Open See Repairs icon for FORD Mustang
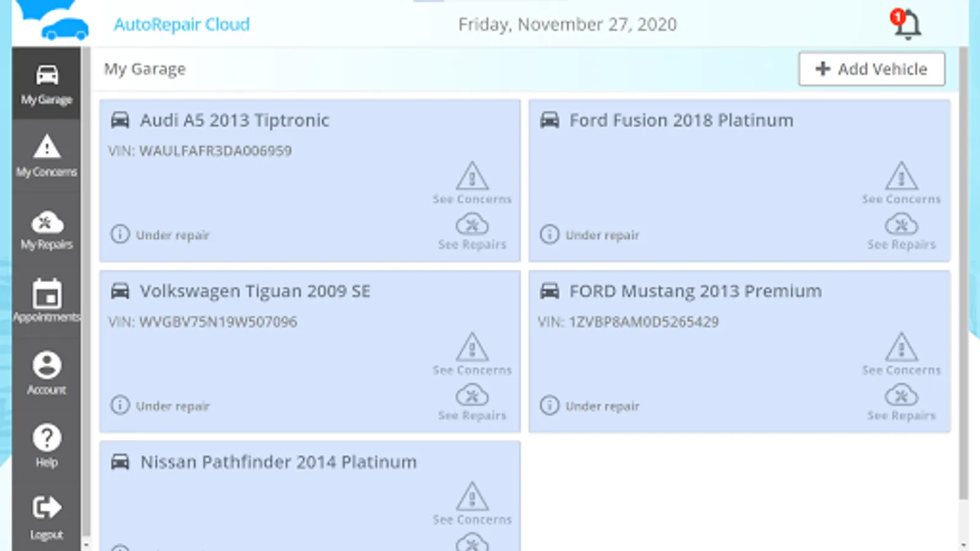This screenshot has width=980, height=551. click(x=902, y=395)
